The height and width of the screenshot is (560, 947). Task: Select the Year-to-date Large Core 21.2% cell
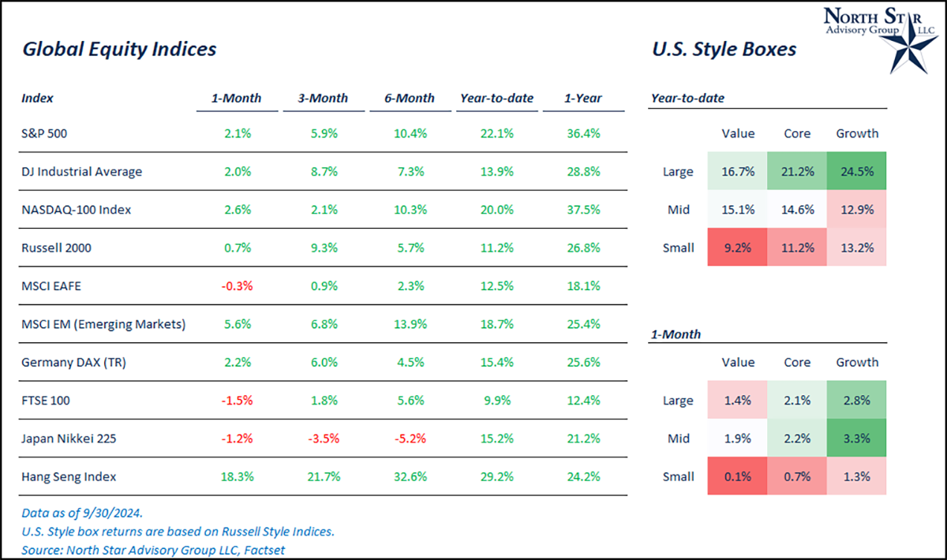[797, 172]
